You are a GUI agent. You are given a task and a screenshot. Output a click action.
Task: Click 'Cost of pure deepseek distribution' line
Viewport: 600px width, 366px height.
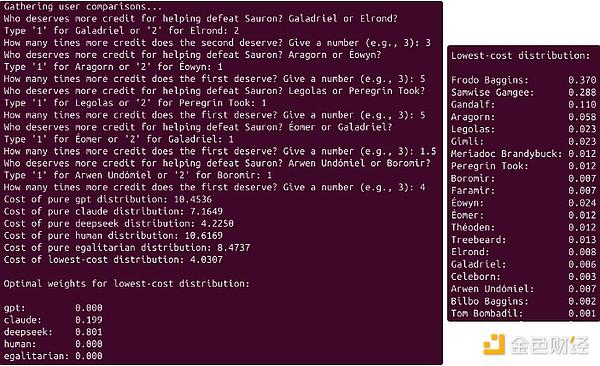coord(119,223)
